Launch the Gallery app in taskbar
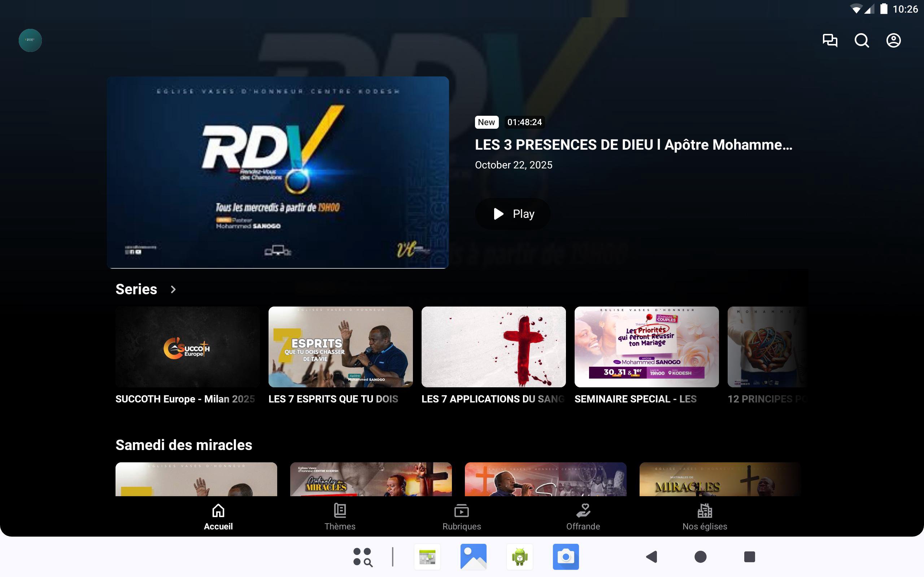Image resolution: width=924 pixels, height=577 pixels. 473,556
